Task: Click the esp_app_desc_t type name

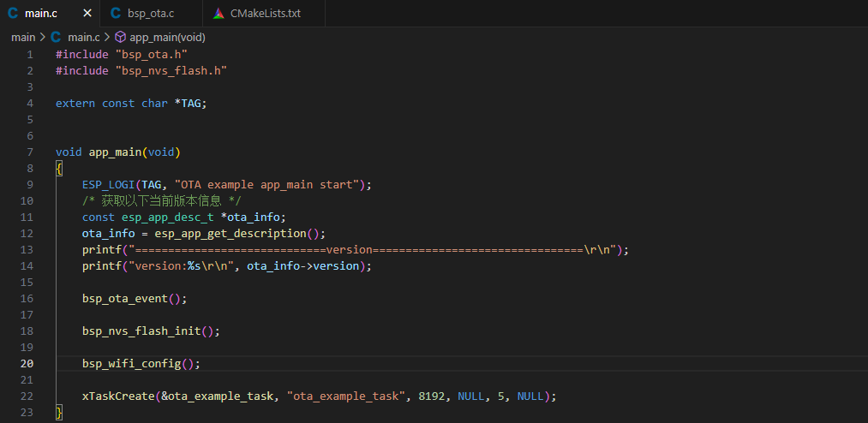Action: coord(168,217)
